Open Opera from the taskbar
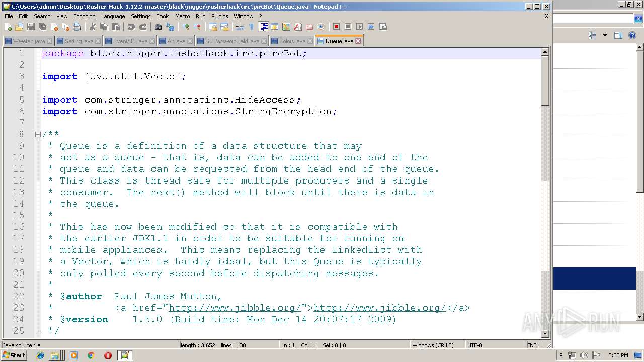Screen dimensions: 644x362 coord(108,355)
